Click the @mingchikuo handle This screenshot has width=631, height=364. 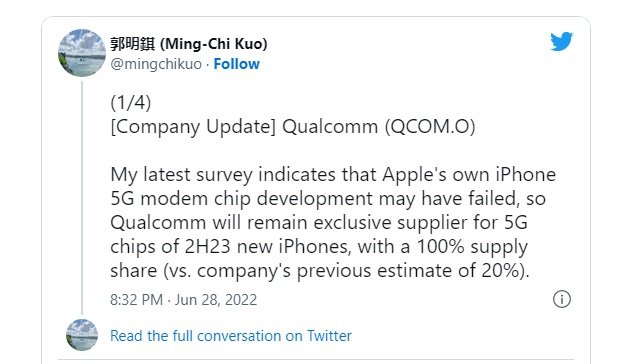click(x=156, y=64)
